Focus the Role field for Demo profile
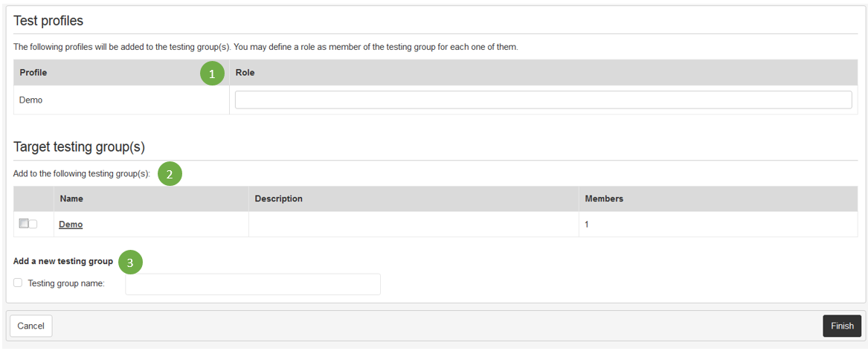868x351 pixels. click(x=543, y=100)
